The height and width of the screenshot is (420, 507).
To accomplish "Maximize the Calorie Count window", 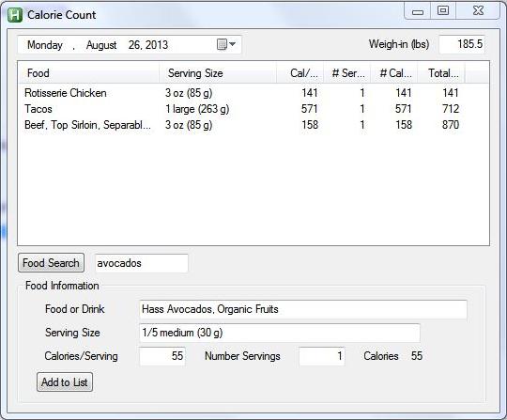I will coord(443,10).
